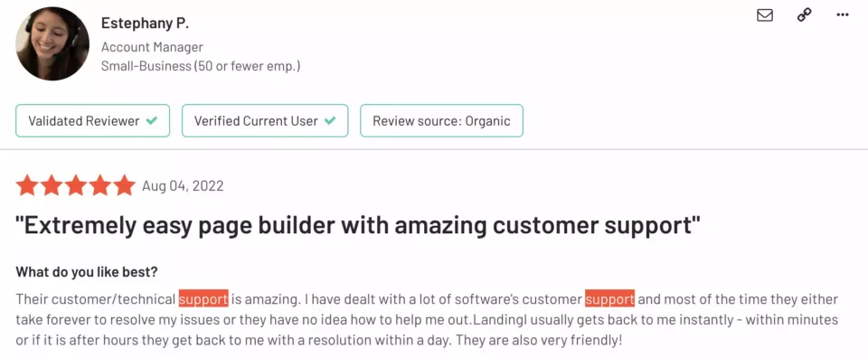Click the Review source: Organic badge
Viewport: 868px width, 358px height.
coord(442,120)
